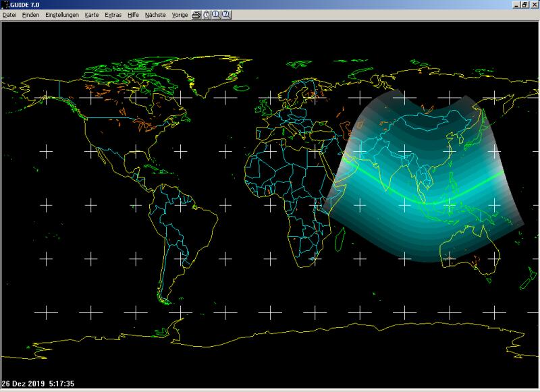This screenshot has width=540, height=392.
Task: Click the GUIDE 7.0 title bar app icon
Action: tap(5, 5)
